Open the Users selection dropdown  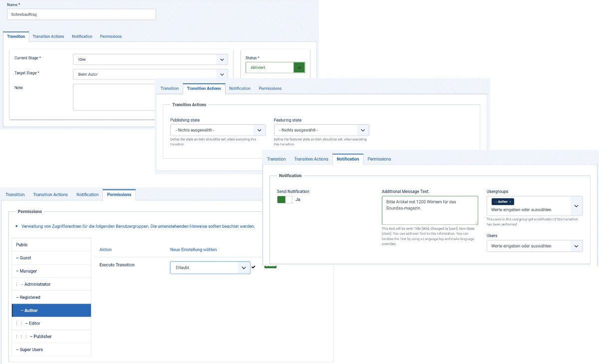(535, 246)
